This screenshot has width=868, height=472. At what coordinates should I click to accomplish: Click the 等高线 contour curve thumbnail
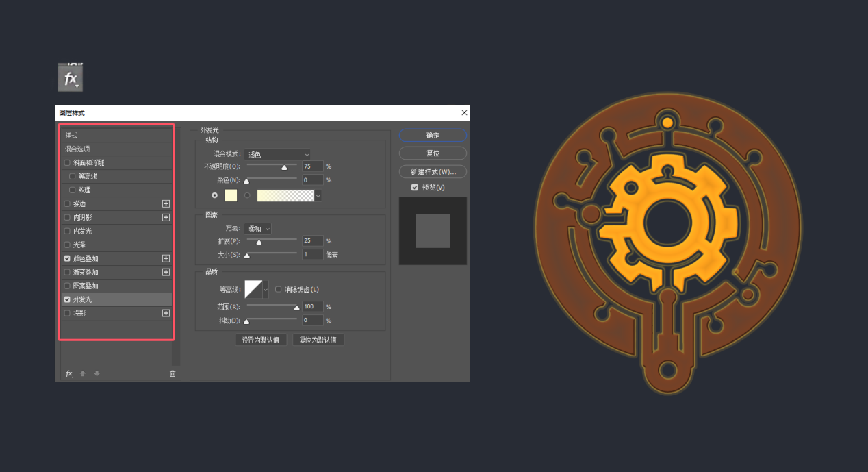[x=253, y=289]
